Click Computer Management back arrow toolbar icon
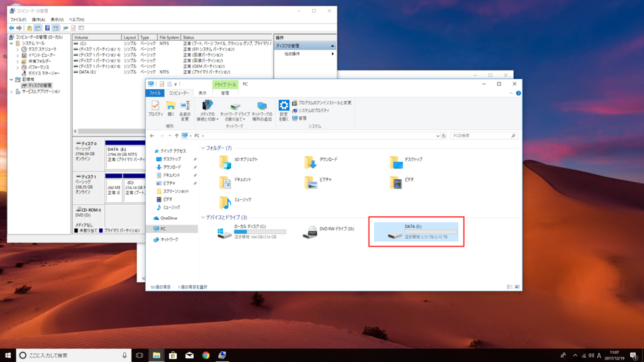Image resolution: width=644 pixels, height=362 pixels. 11,28
